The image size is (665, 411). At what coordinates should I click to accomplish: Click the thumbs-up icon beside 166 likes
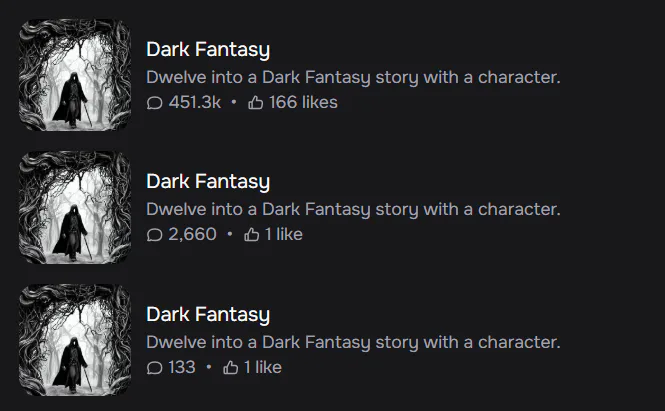[255, 102]
